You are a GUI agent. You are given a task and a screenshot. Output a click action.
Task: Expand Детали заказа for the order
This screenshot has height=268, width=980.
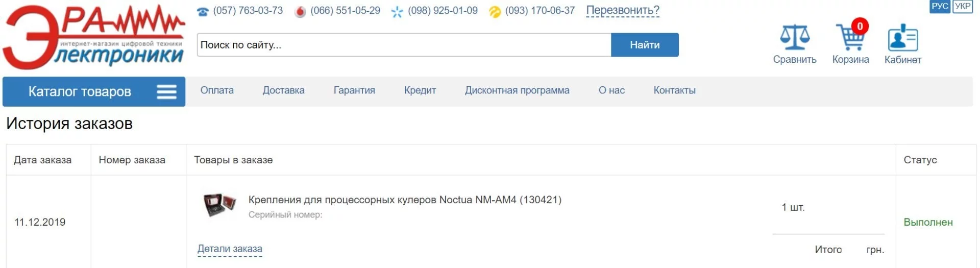point(230,249)
